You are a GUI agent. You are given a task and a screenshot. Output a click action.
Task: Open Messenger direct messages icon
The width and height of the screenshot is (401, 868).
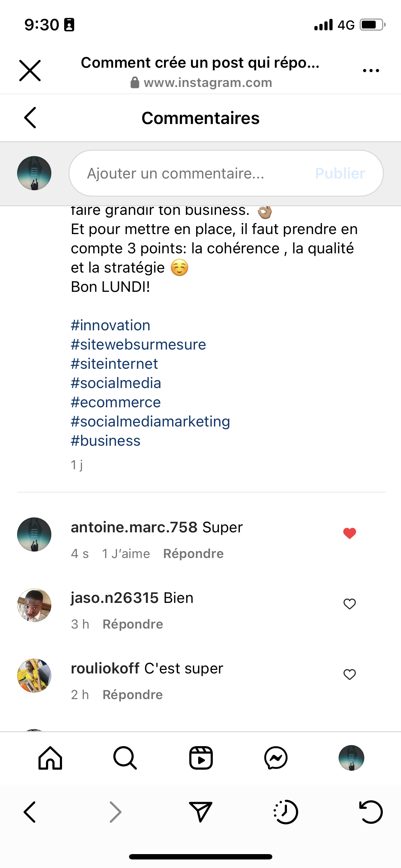tap(276, 758)
